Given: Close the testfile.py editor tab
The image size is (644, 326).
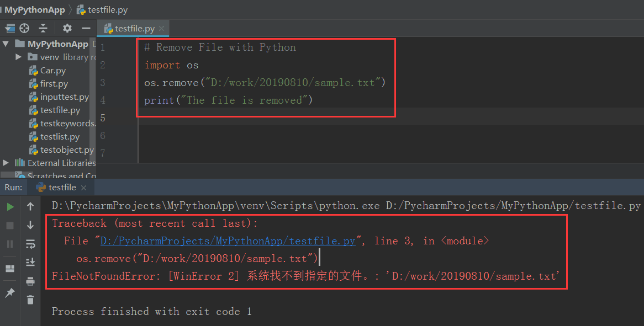Looking at the screenshot, I should coord(161,28).
